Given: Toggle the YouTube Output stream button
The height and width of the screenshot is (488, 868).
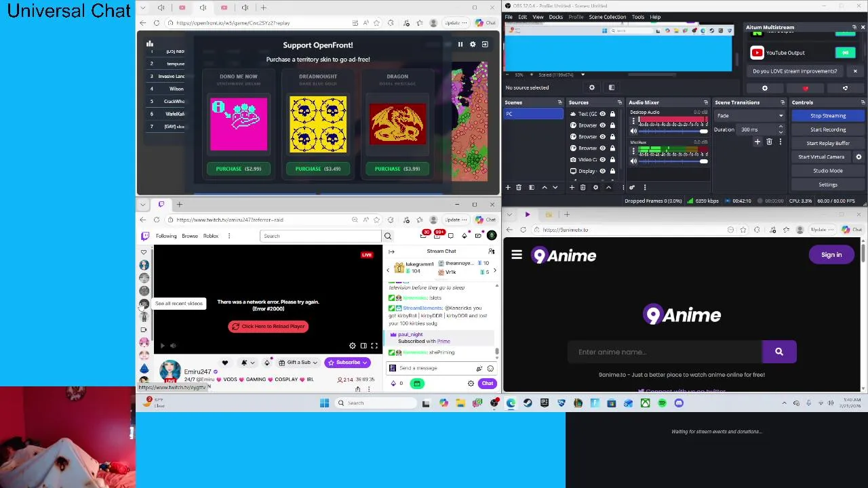Looking at the screenshot, I should tap(845, 53).
